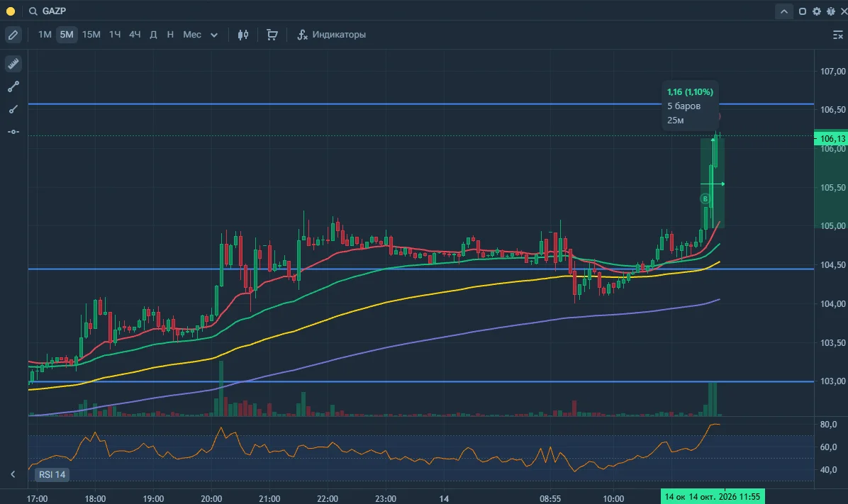Screen dimensions: 848x504
Task: Open widget settings gear icon
Action: click(817, 11)
